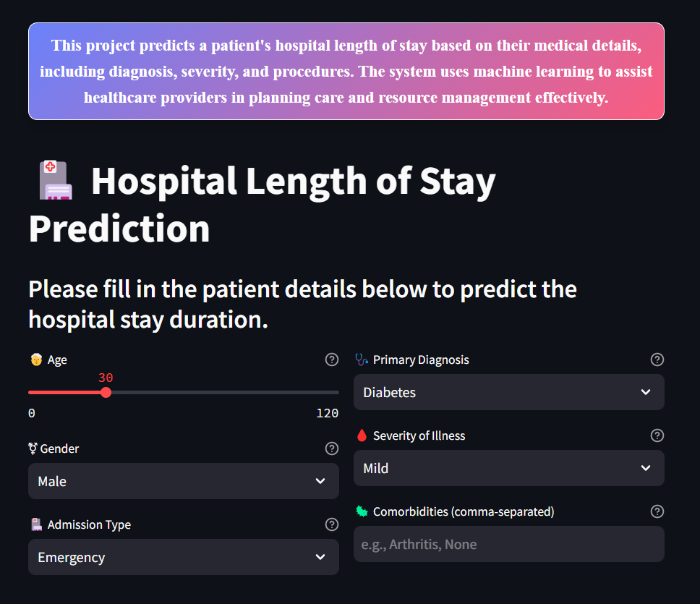This screenshot has width=700, height=604.
Task: Click the help icon beside Severity of Illness
Action: 657,435
